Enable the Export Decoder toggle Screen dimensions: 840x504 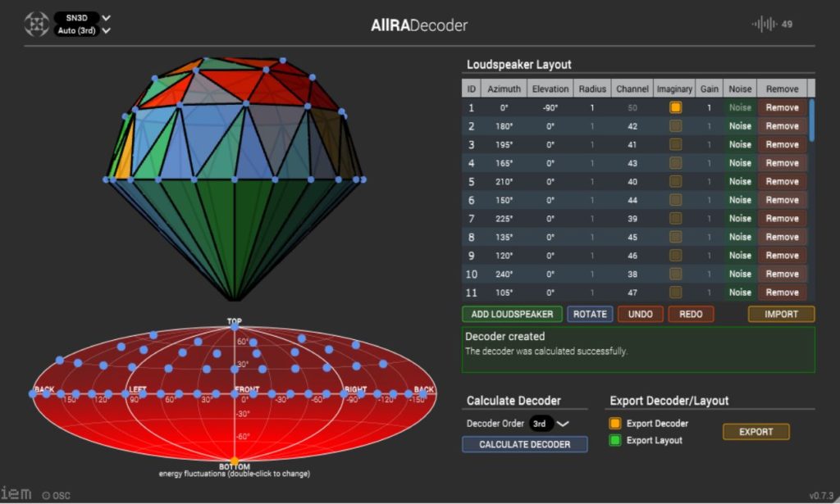pos(615,423)
